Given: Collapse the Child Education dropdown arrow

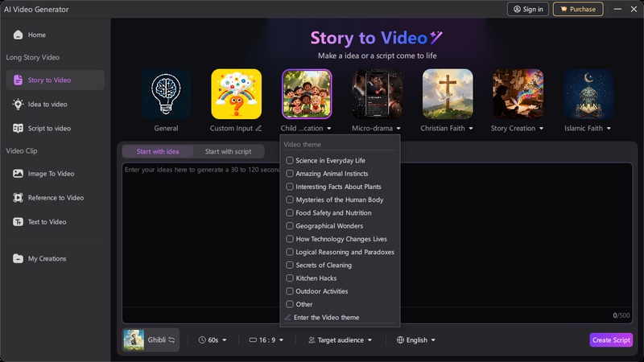Looking at the screenshot, I should click(x=329, y=129).
